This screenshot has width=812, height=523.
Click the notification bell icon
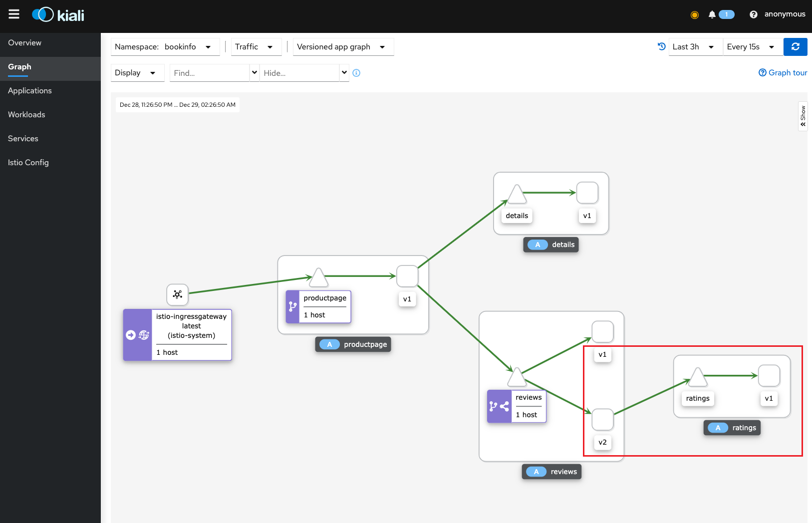click(712, 14)
